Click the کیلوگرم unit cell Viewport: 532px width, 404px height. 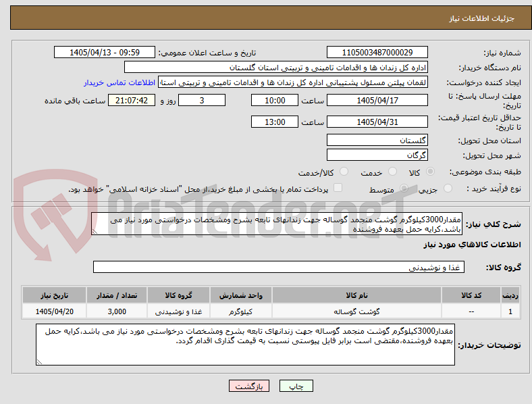pyautogui.click(x=241, y=311)
